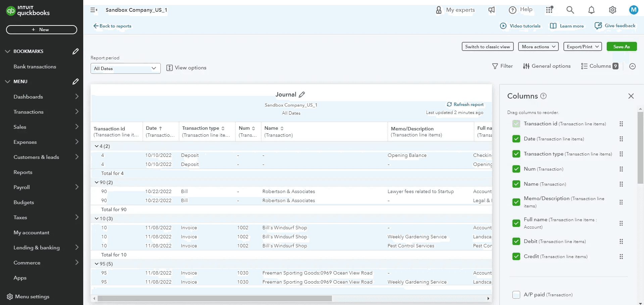The height and width of the screenshot is (305, 644).
Task: Click the + New button
Action: [x=42, y=29]
